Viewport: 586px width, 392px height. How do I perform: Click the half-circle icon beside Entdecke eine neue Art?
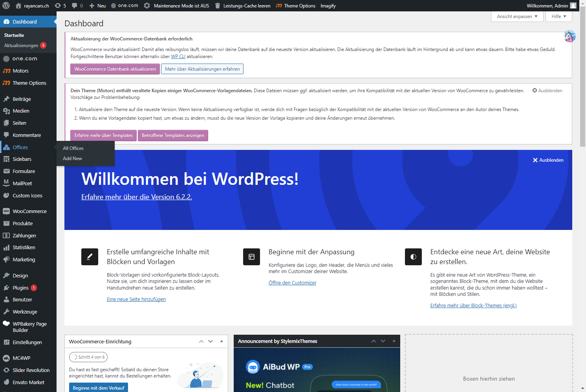pyautogui.click(x=413, y=257)
